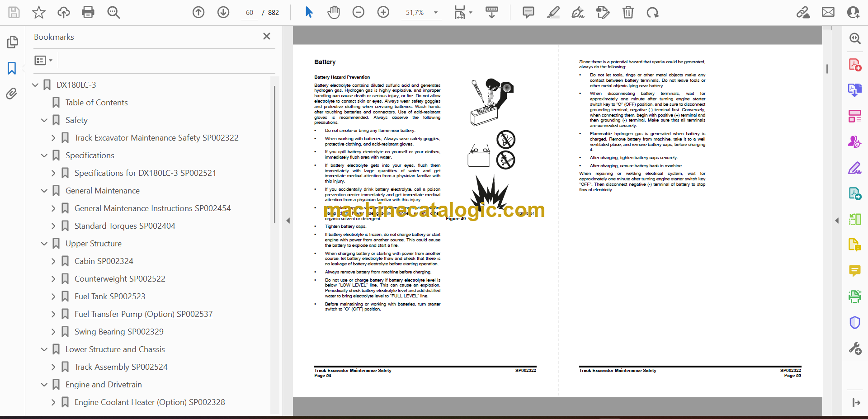Collapse the left navigation pane arrow
The height and width of the screenshot is (419, 868).
[288, 221]
